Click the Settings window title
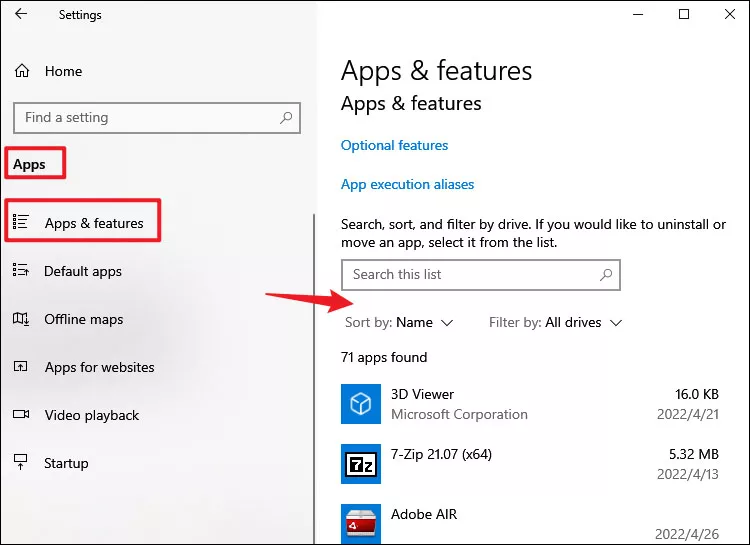Viewport: 750px width, 545px height. point(80,15)
